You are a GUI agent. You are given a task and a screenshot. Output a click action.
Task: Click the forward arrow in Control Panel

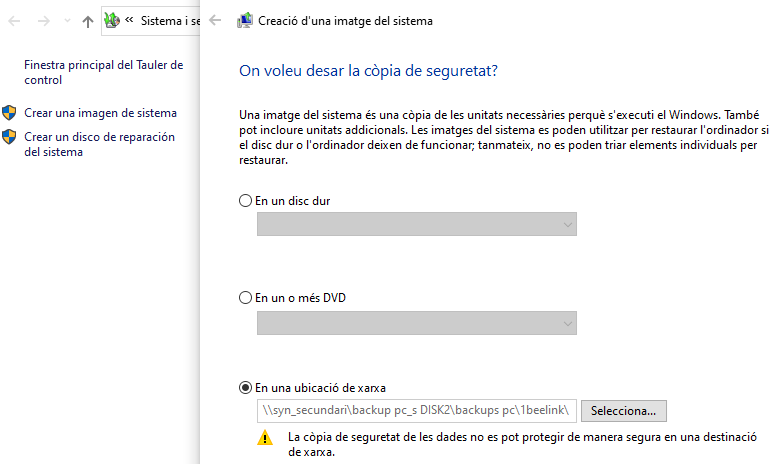pos(44,21)
